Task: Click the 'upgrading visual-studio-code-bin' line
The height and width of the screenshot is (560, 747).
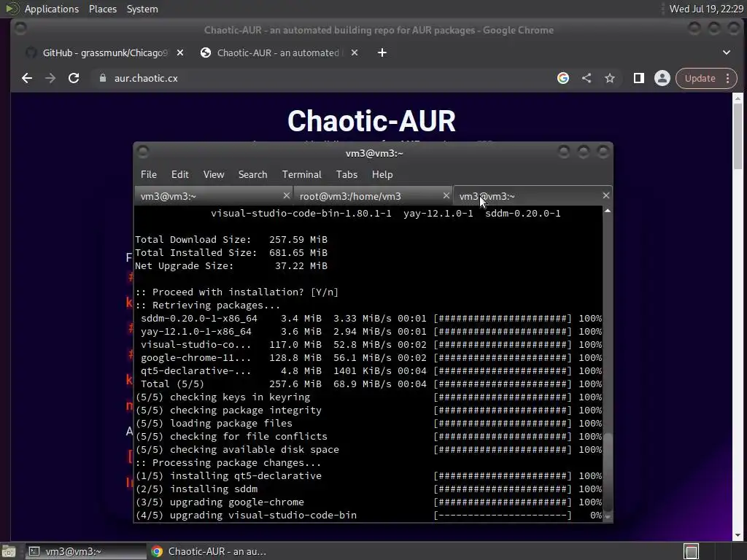Action: 368,516
